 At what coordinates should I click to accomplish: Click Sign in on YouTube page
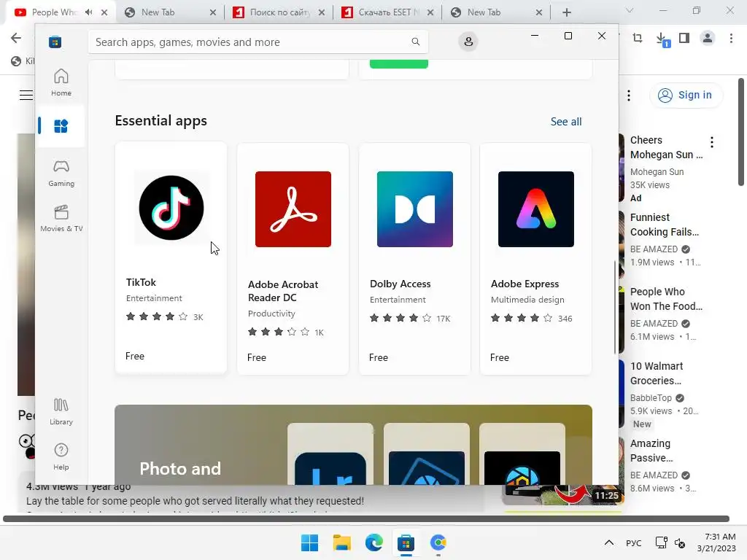(x=686, y=96)
